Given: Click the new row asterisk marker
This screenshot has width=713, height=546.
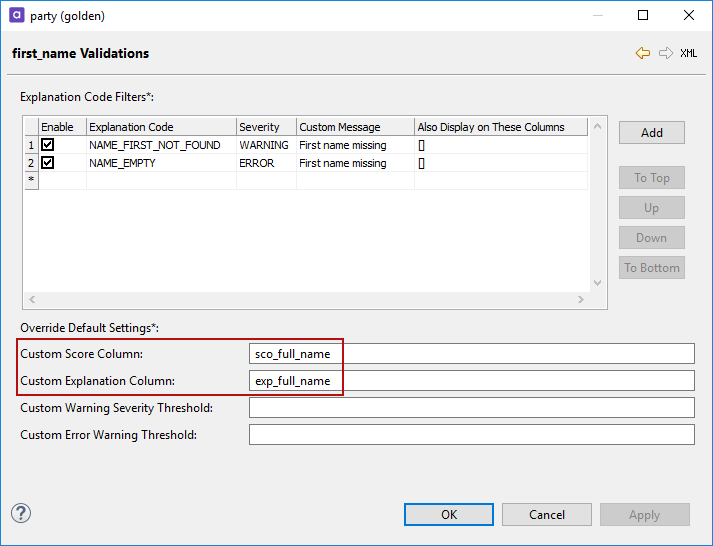Looking at the screenshot, I should 31,181.
